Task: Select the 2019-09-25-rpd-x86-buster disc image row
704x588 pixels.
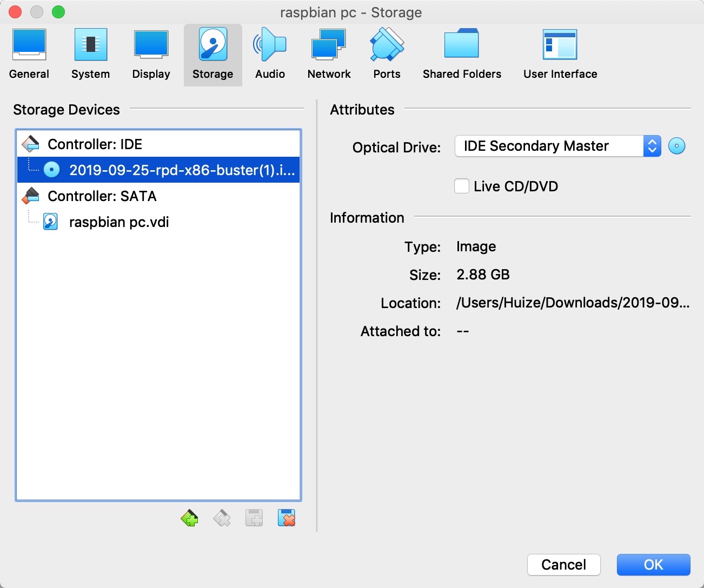Action: (x=158, y=170)
